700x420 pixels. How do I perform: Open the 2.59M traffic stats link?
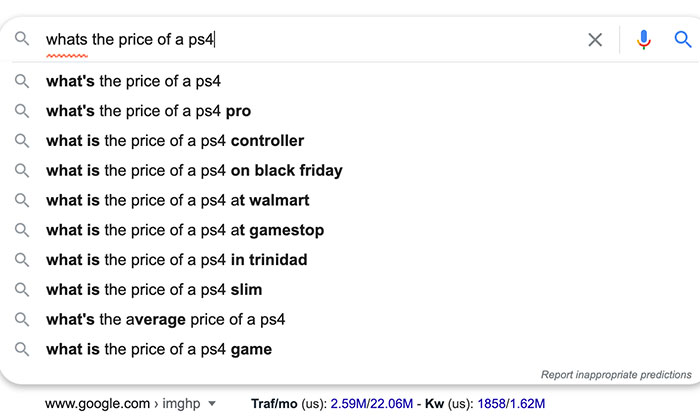pyautogui.click(x=348, y=404)
